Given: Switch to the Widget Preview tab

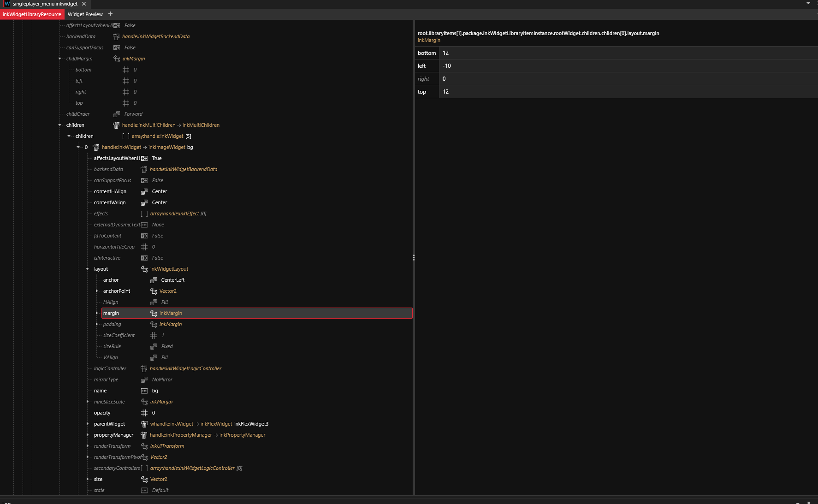Looking at the screenshot, I should (x=85, y=14).
